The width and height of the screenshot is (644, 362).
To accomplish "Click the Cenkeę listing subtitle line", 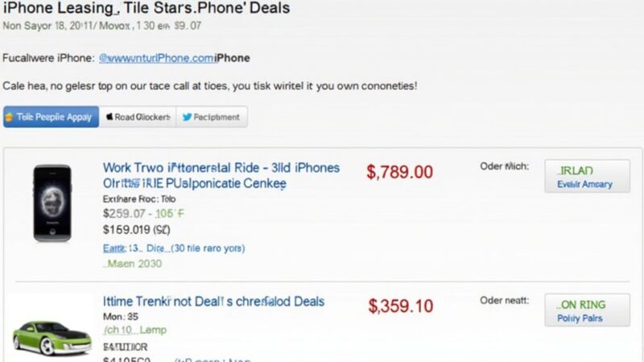I will click(x=194, y=183).
